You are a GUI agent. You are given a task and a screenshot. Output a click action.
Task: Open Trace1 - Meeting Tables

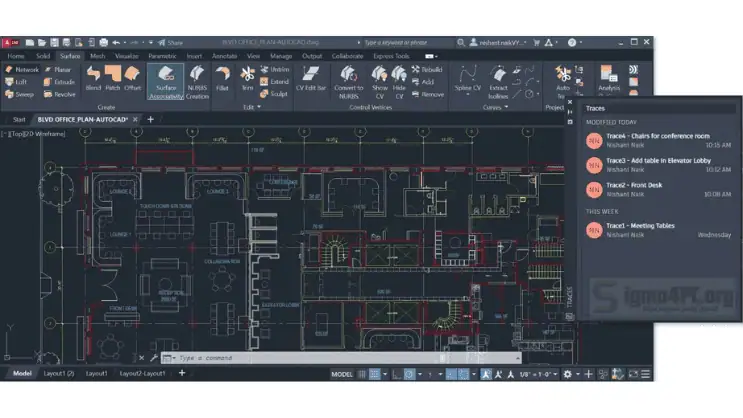[x=658, y=230]
